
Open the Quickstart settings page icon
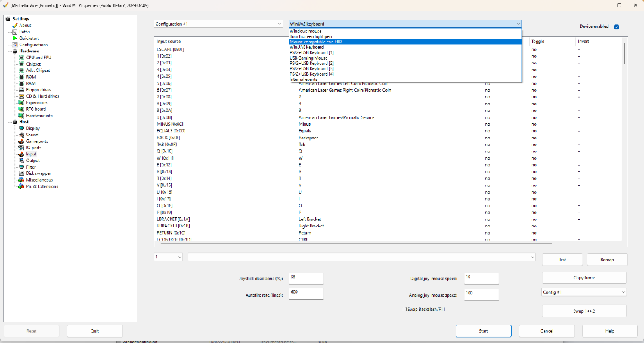15,38
